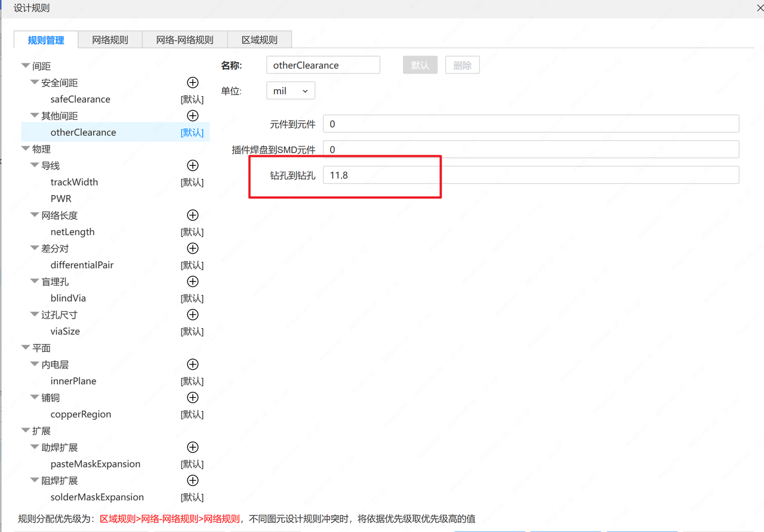Image resolution: width=764 pixels, height=532 pixels.
Task: Click [默认] tag beside safeClearance
Action: click(192, 100)
